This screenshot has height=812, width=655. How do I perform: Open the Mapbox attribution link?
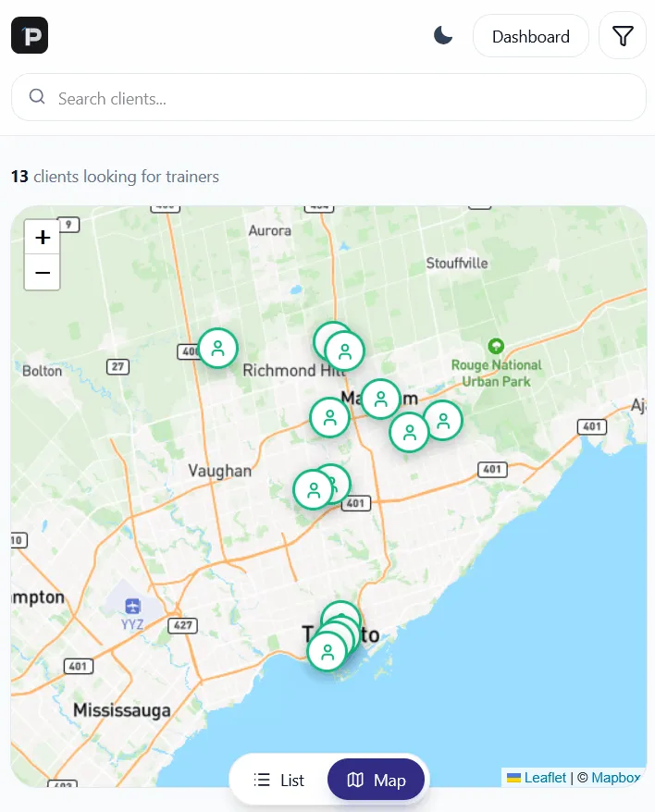(615, 777)
